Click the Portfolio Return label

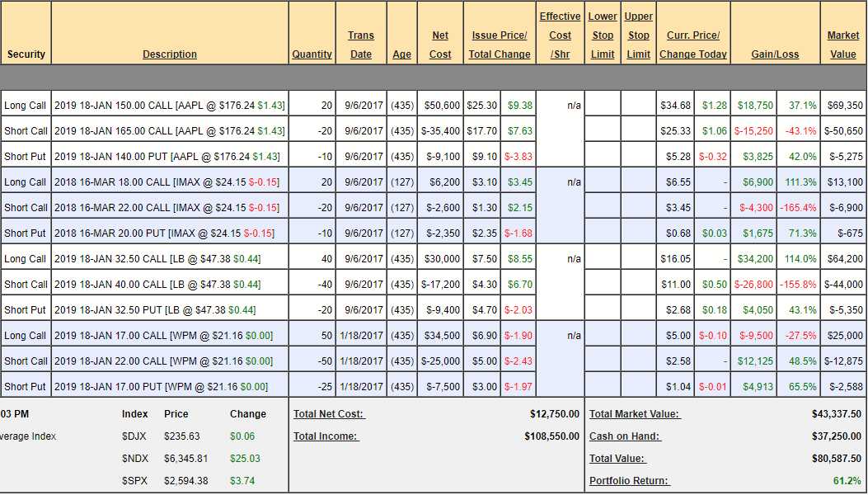[x=629, y=481]
